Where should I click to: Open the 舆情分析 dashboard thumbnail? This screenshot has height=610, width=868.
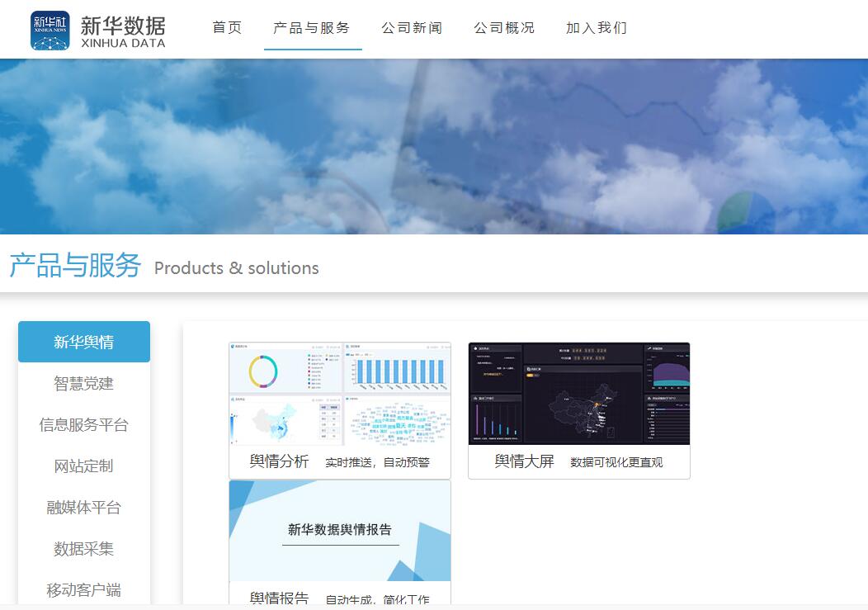[340, 394]
